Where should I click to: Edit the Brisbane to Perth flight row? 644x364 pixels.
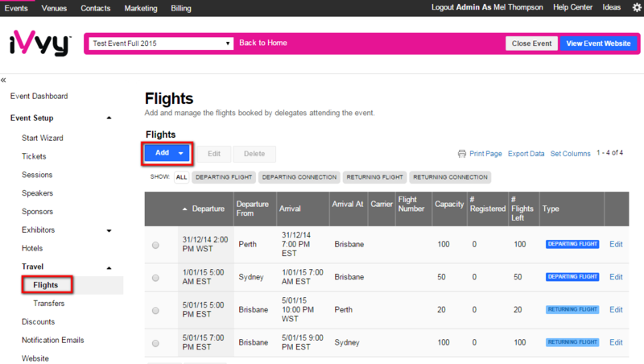[x=616, y=310]
